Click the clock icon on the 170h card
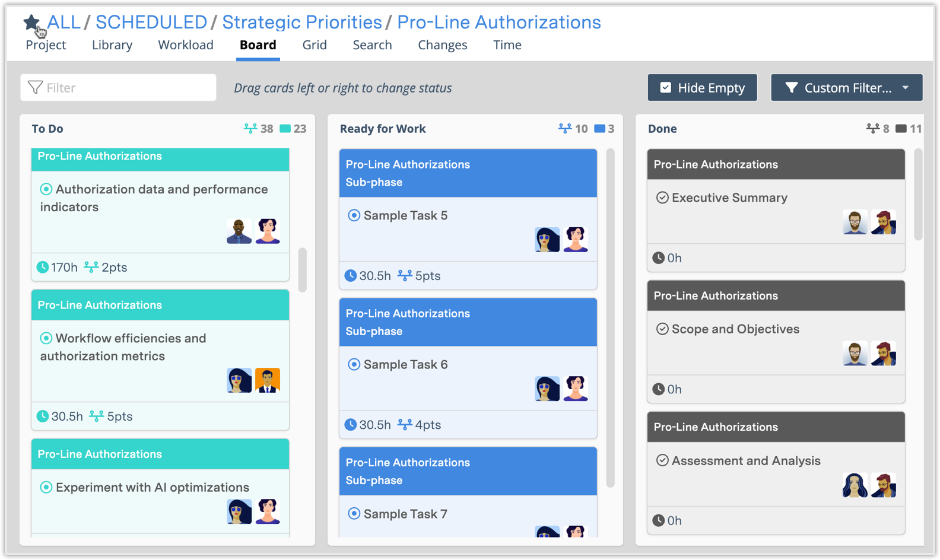The width and height of the screenshot is (940, 560). 43,268
